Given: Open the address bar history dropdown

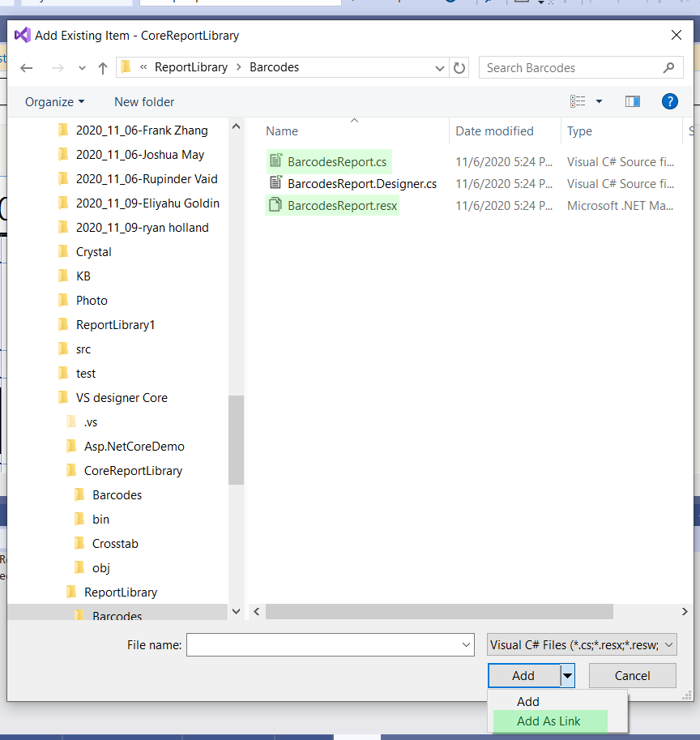Looking at the screenshot, I should click(x=439, y=68).
